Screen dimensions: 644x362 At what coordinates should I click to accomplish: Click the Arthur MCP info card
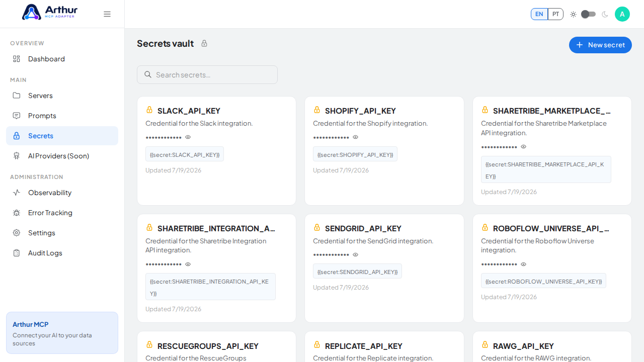(x=62, y=333)
